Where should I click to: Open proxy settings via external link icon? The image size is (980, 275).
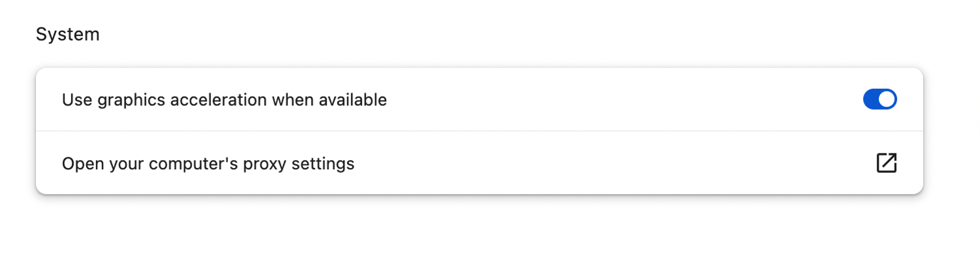click(886, 163)
